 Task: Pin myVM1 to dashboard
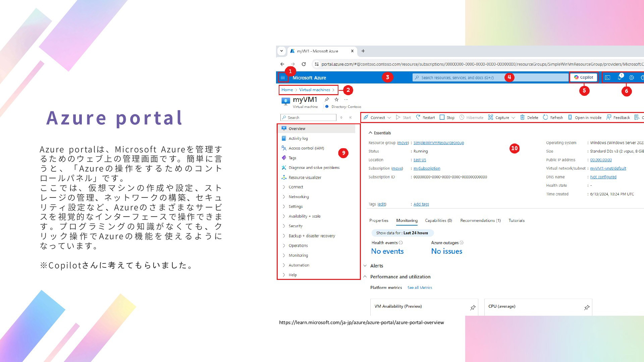pyautogui.click(x=327, y=100)
